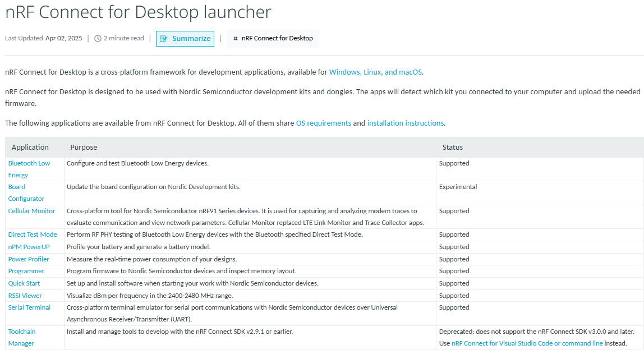Click the Status column header
The height and width of the screenshot is (354, 644).
pyautogui.click(x=453, y=148)
